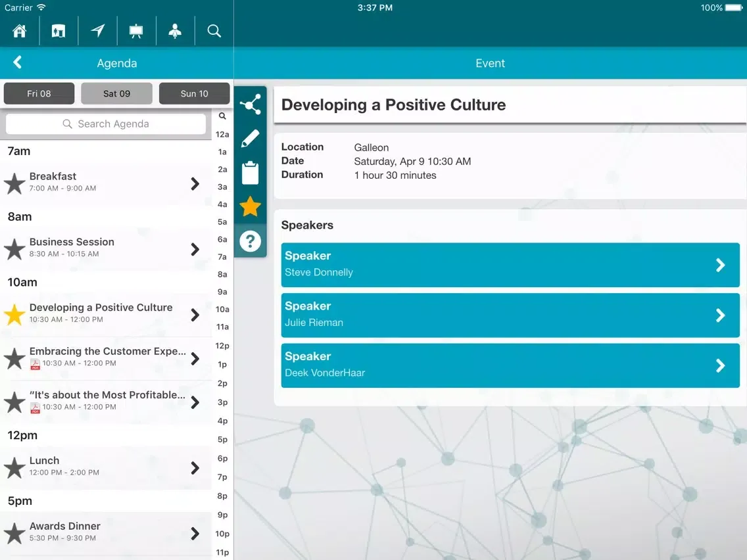Open chevron for Developing a Positive Culture

click(195, 315)
